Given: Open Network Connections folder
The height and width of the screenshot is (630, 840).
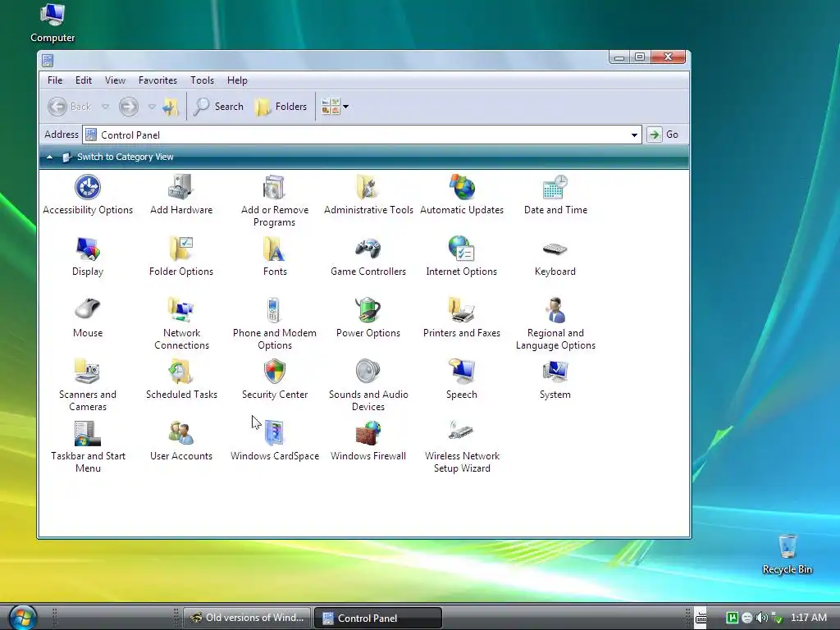Looking at the screenshot, I should tap(181, 324).
